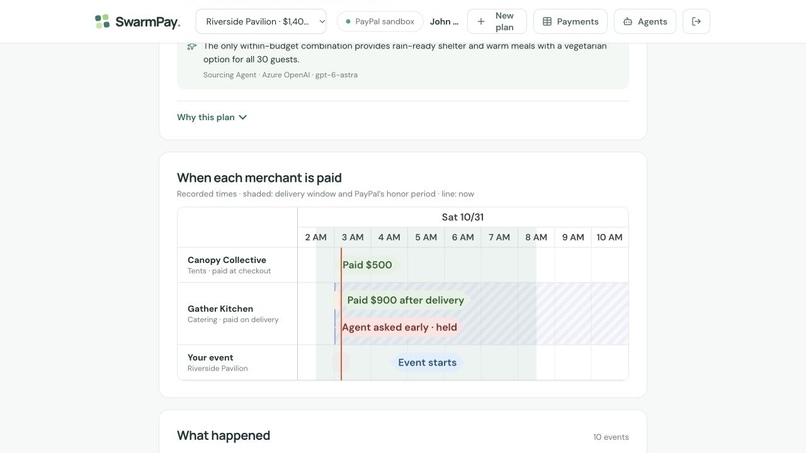Viewport: 806px width, 453px height.
Task: Click the sign out icon button
Action: (696, 22)
